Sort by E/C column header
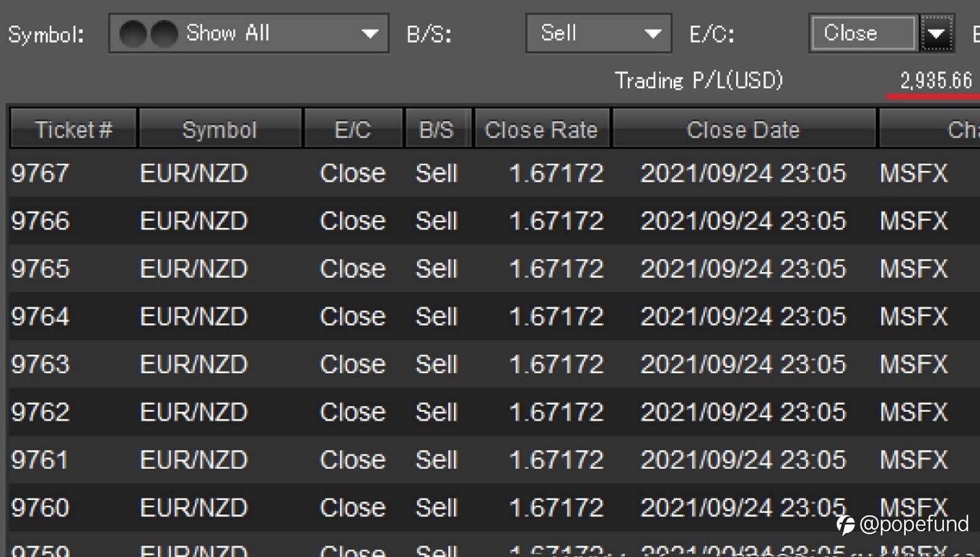 pyautogui.click(x=353, y=129)
